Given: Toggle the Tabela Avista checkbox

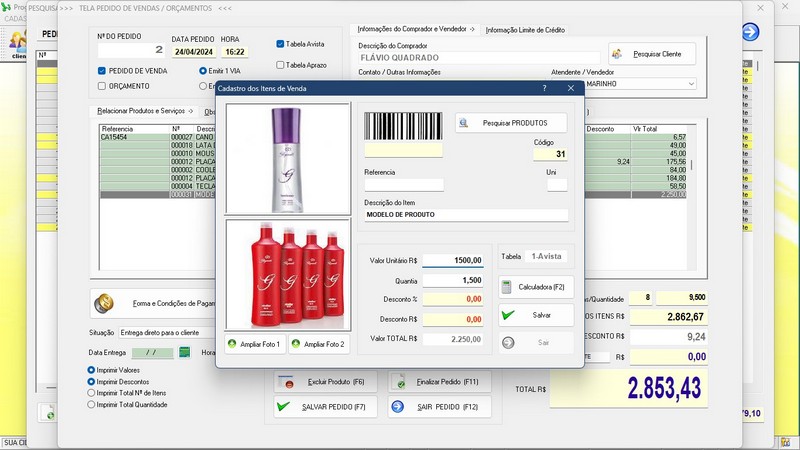Looking at the screenshot, I should click(280, 44).
